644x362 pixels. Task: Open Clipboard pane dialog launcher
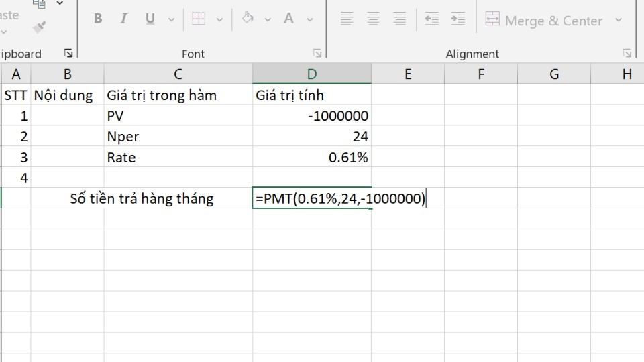point(68,53)
